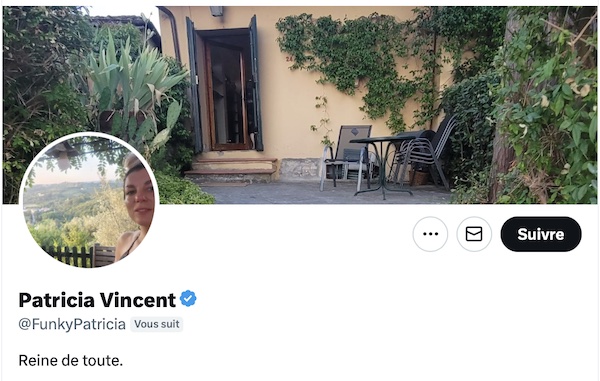
Task: Open the header banner photo
Action: click(x=300, y=105)
